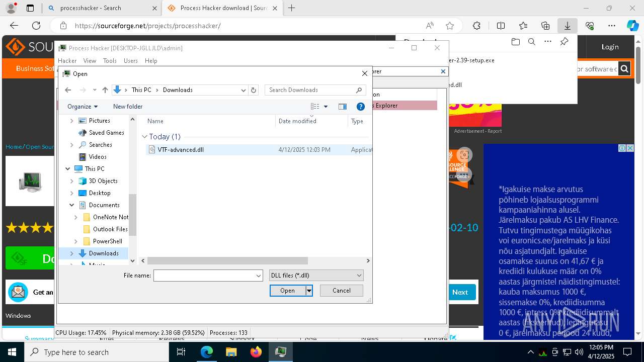Cancel the Open dialog
Viewport: 644px width, 362px height.
tap(342, 291)
